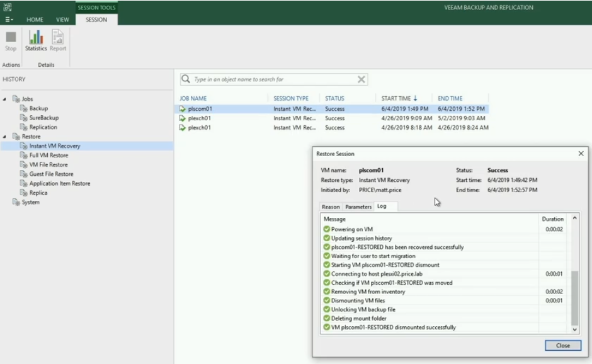Sort by SESSION TYPE column header
Viewport: 592px width, 364px height.
point(291,98)
